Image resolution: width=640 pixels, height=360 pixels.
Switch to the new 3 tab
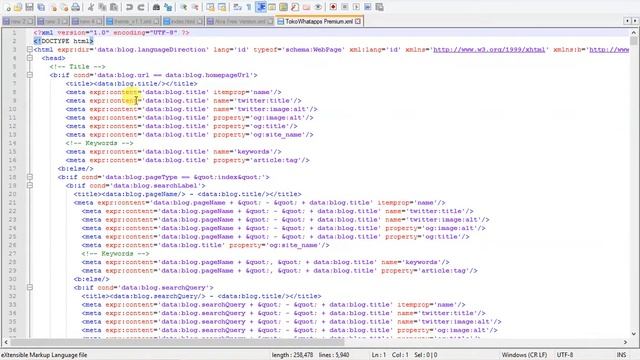pos(53,21)
